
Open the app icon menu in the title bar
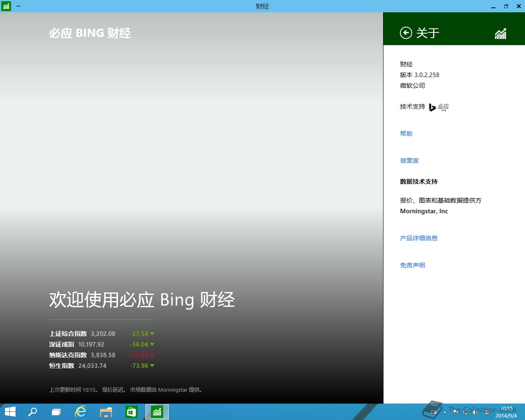click(6, 6)
